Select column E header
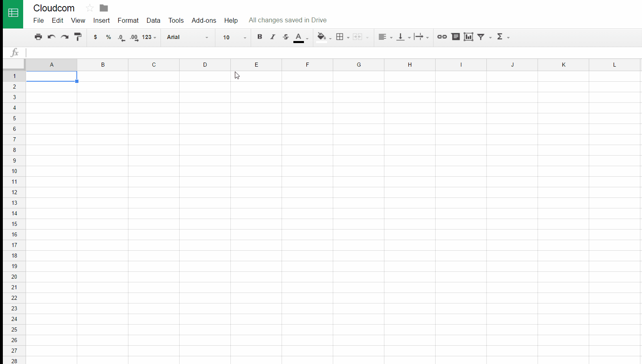 click(x=256, y=65)
